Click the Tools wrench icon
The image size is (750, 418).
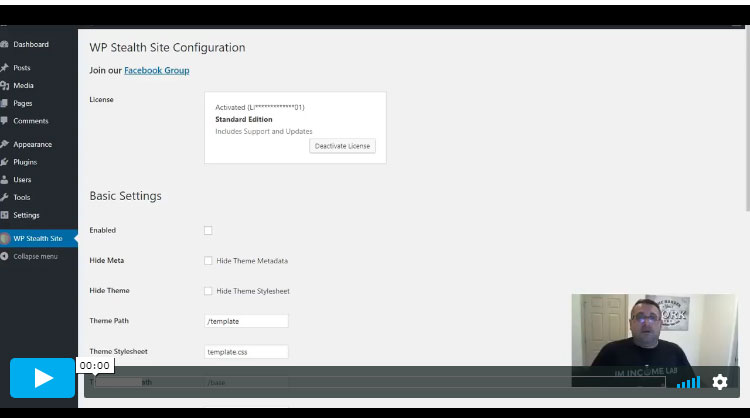[4, 197]
